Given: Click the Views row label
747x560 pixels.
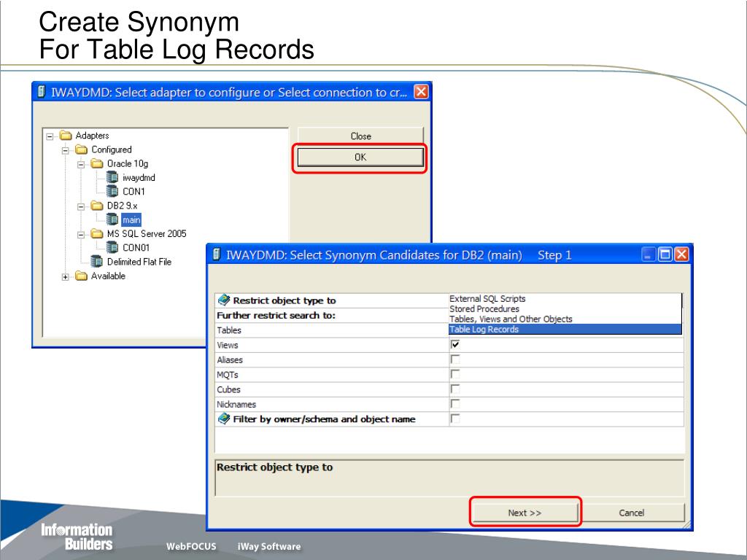Looking at the screenshot, I should pos(228,345).
